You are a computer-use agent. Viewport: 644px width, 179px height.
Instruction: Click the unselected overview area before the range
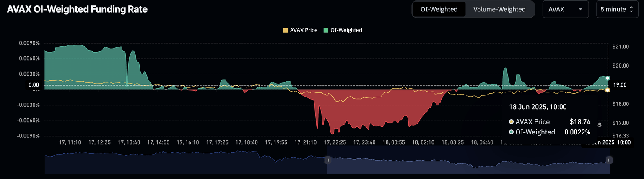click(185, 160)
